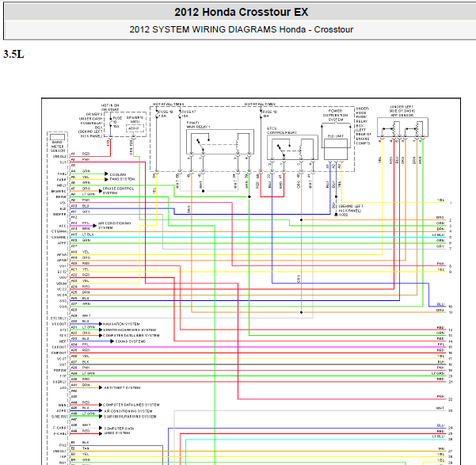The height and width of the screenshot is (465, 476).
Task: Click the switch symbol inside PGM-FI Main Relay 1
Action: [203, 144]
